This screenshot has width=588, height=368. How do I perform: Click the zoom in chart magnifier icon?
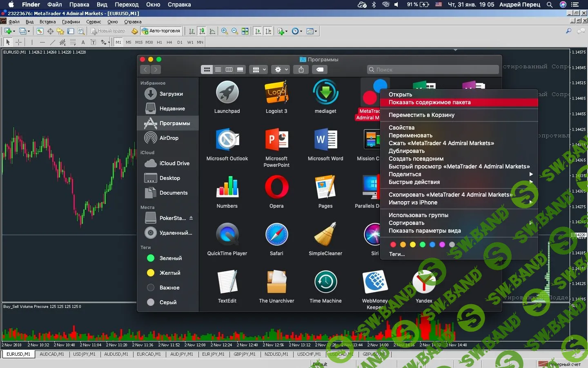[x=224, y=31]
